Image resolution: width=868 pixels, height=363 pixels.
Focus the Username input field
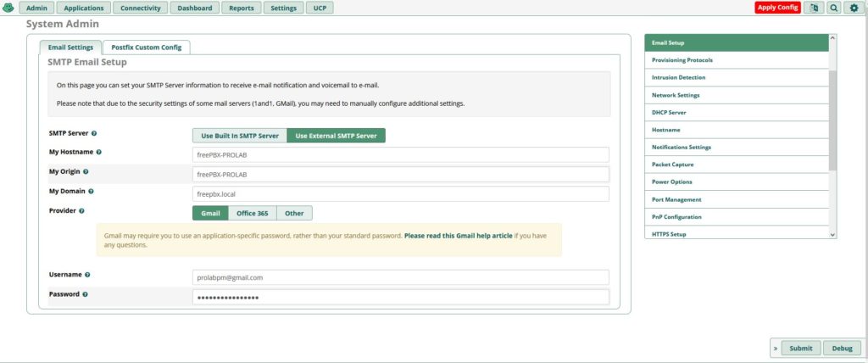[401, 277]
